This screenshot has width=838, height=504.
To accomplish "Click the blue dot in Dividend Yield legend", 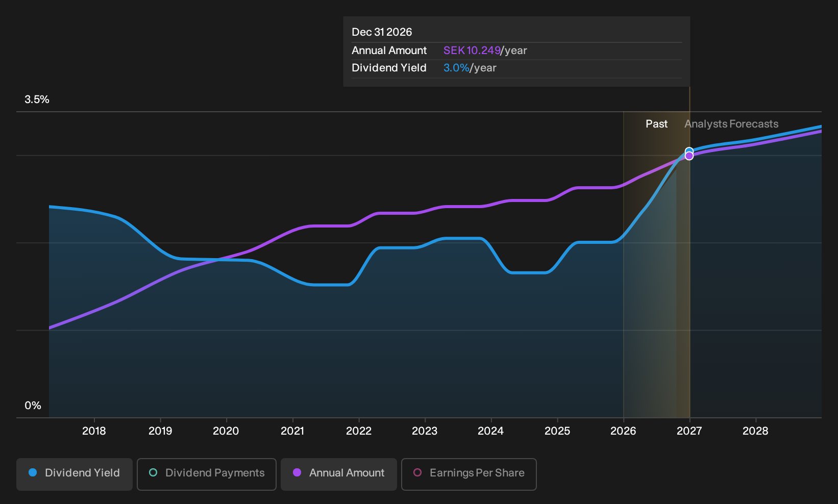I will tap(33, 472).
